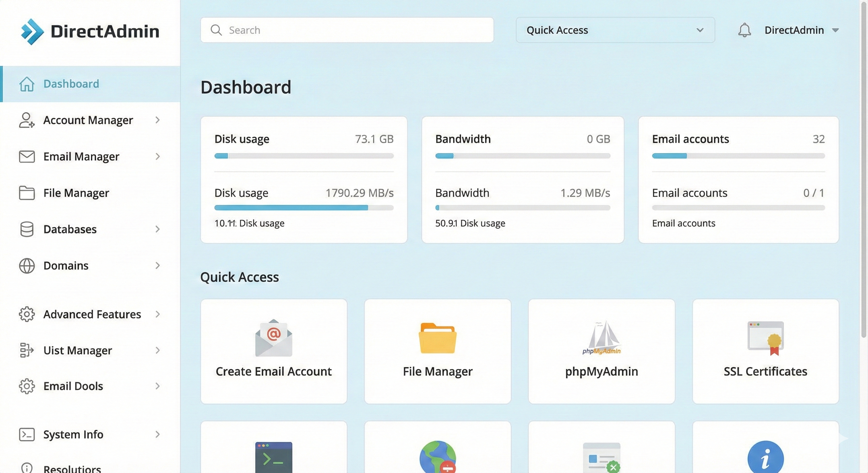Select the Email Manager envelope icon

(x=26, y=156)
